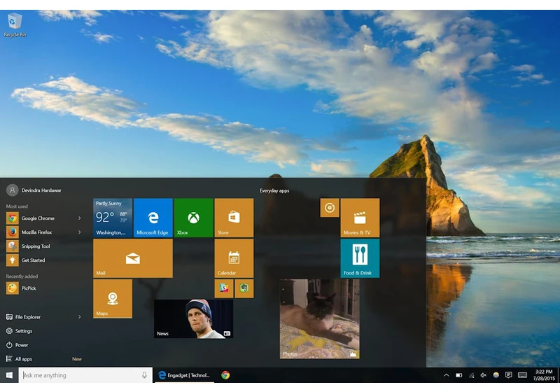Click the battery status tray icon
The image size is (560, 392).
pyautogui.click(x=458, y=375)
